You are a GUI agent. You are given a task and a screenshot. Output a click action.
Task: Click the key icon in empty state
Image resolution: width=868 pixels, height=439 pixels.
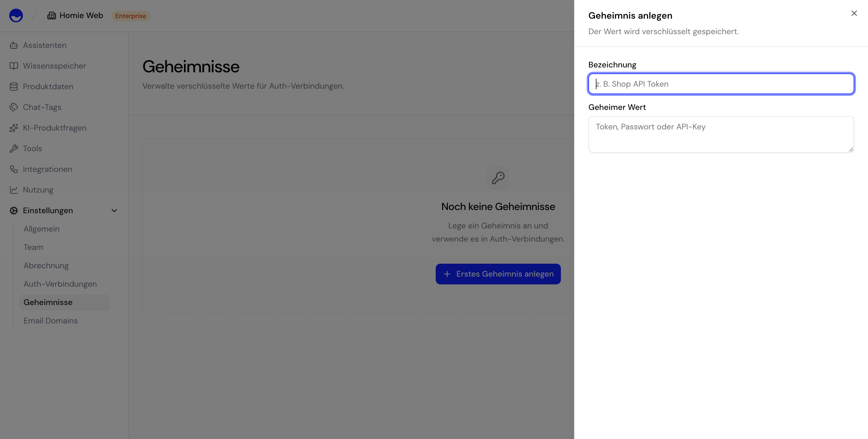(x=498, y=178)
